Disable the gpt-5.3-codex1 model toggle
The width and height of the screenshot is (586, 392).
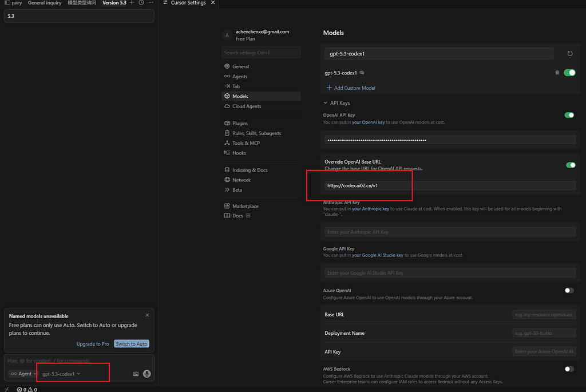pos(569,73)
